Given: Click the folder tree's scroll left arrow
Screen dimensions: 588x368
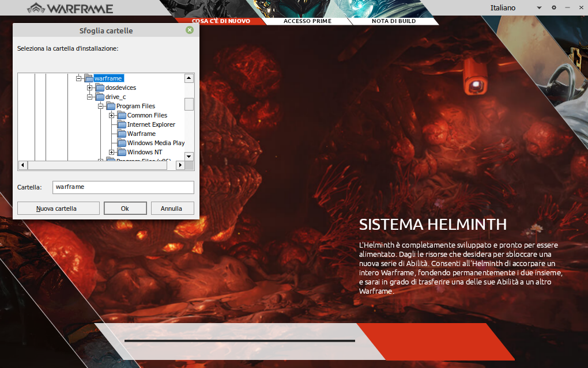Looking at the screenshot, I should tap(23, 165).
